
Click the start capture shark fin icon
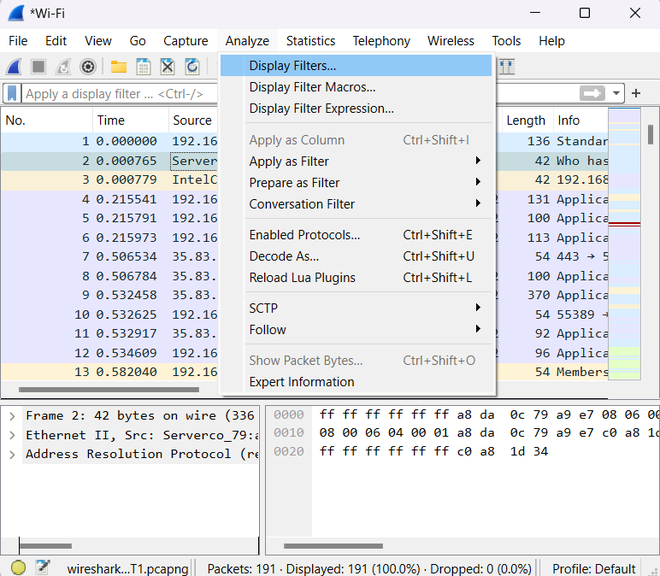tap(14, 67)
